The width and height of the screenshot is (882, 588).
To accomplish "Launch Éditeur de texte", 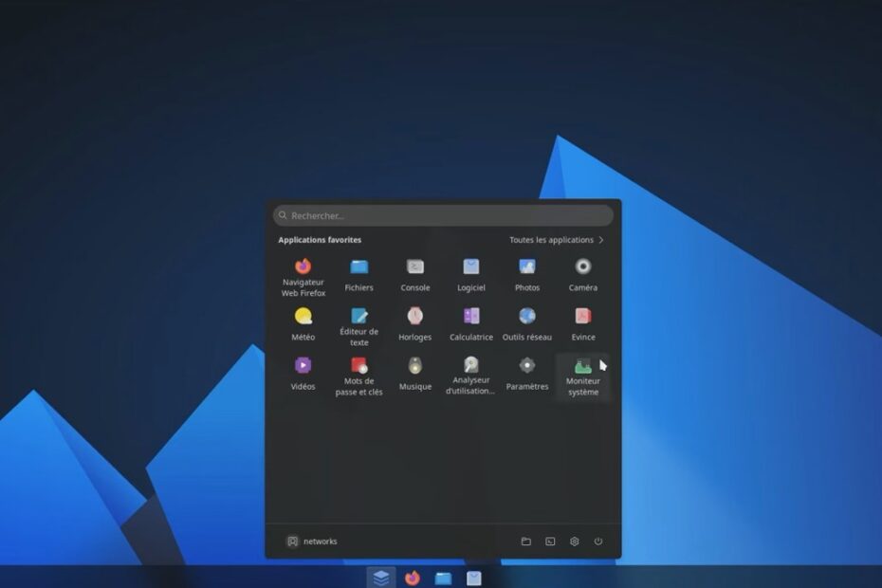I will pos(358,317).
